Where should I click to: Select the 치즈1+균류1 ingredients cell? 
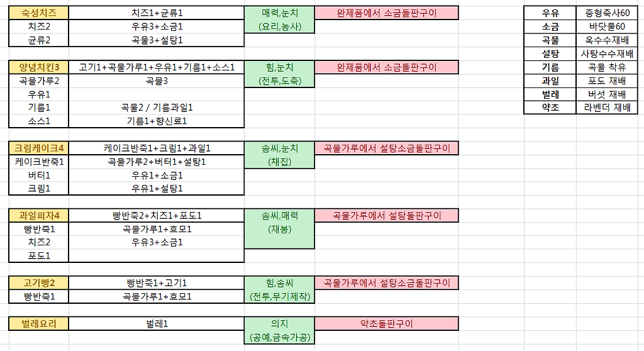pyautogui.click(x=157, y=13)
